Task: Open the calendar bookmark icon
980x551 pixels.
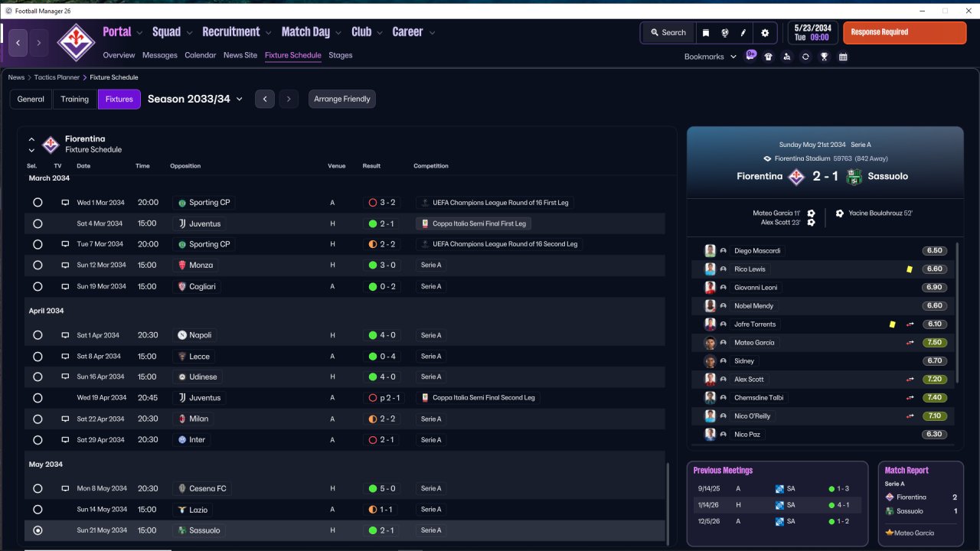Action: [843, 57]
